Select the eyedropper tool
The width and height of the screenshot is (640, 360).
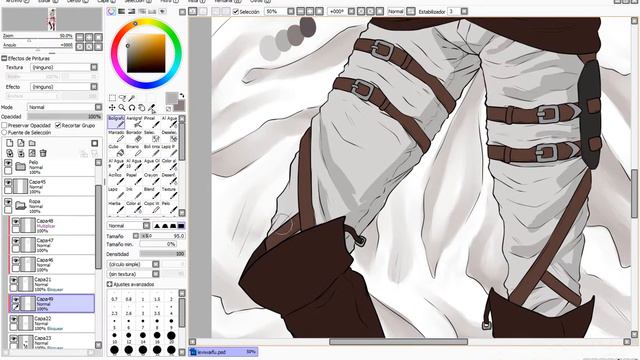[x=151, y=108]
